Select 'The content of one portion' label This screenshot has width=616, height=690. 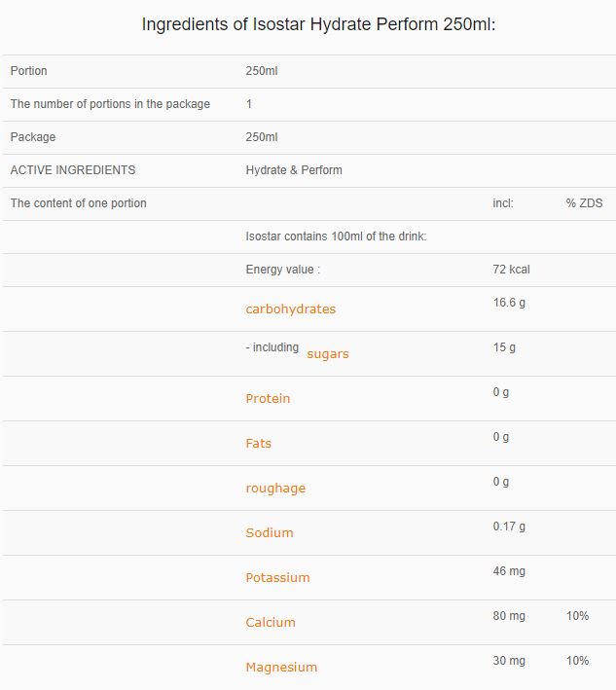coord(78,203)
